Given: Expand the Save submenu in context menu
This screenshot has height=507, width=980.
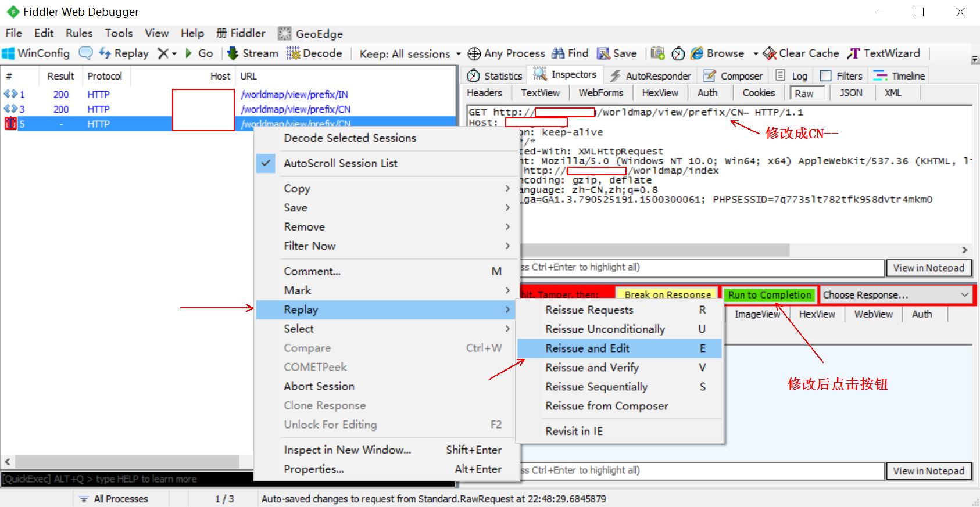Looking at the screenshot, I should click(x=387, y=208).
